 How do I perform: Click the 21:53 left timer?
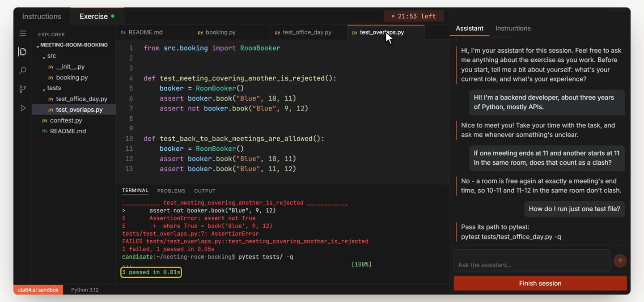click(x=414, y=16)
